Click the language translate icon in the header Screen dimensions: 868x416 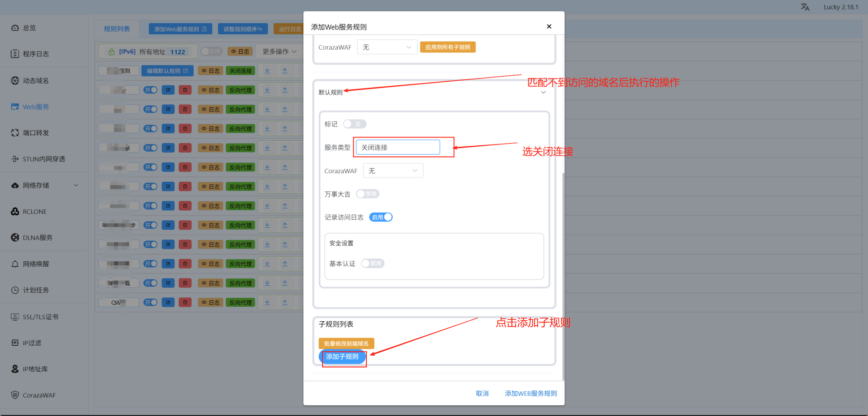[x=805, y=7]
